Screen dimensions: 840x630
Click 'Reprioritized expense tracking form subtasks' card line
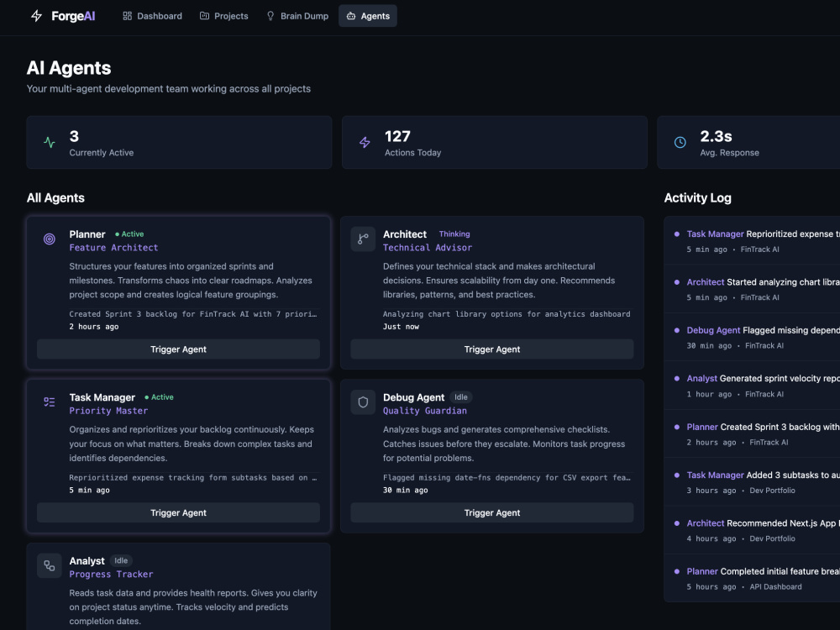point(193,477)
